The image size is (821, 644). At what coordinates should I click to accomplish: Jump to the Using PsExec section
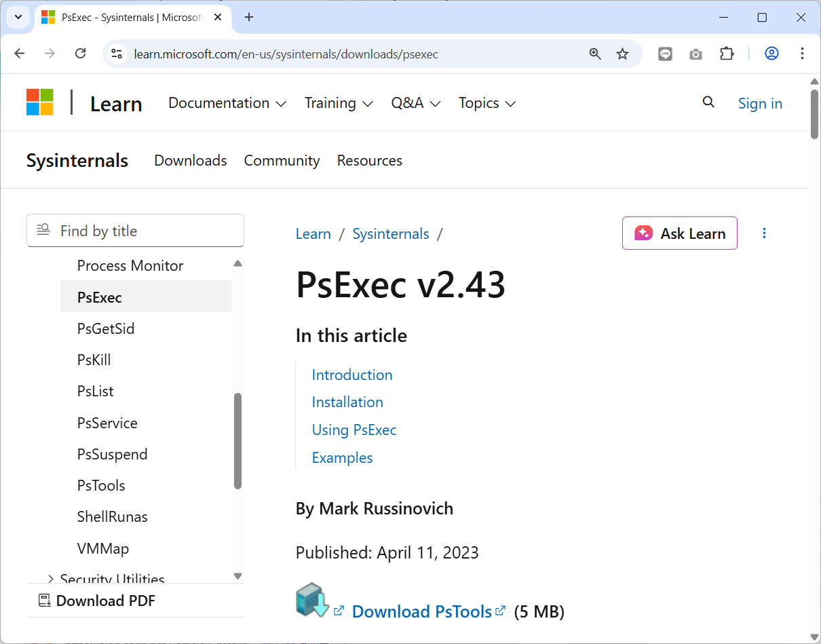354,430
